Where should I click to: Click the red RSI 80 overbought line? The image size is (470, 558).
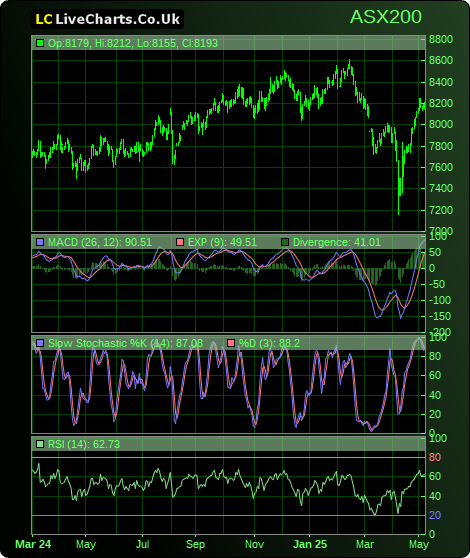tap(228, 457)
